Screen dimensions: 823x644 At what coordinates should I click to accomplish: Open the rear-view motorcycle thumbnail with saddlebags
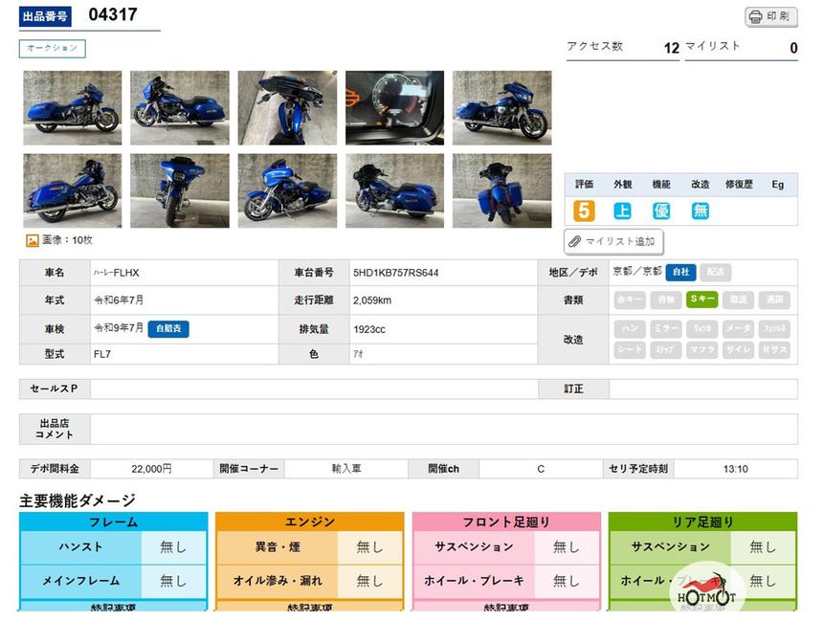coord(501,191)
